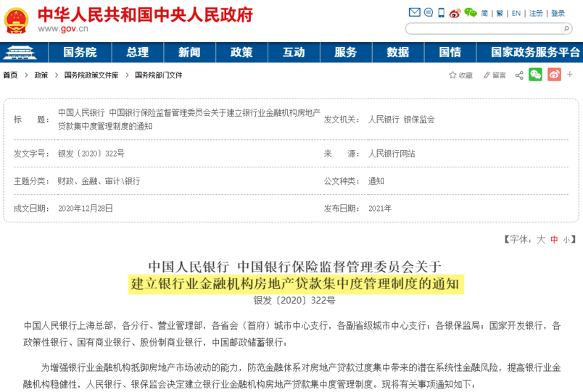Set font size to 大
The height and width of the screenshot is (392, 583).
(541, 239)
